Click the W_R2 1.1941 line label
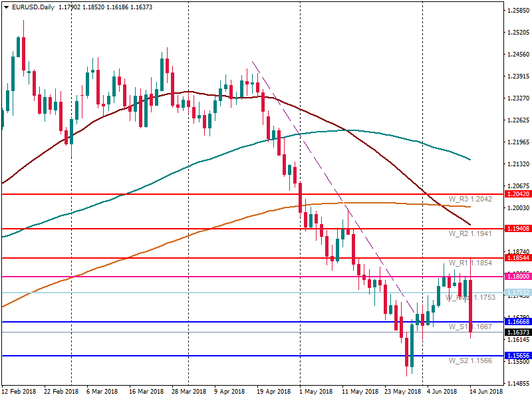 (469, 234)
